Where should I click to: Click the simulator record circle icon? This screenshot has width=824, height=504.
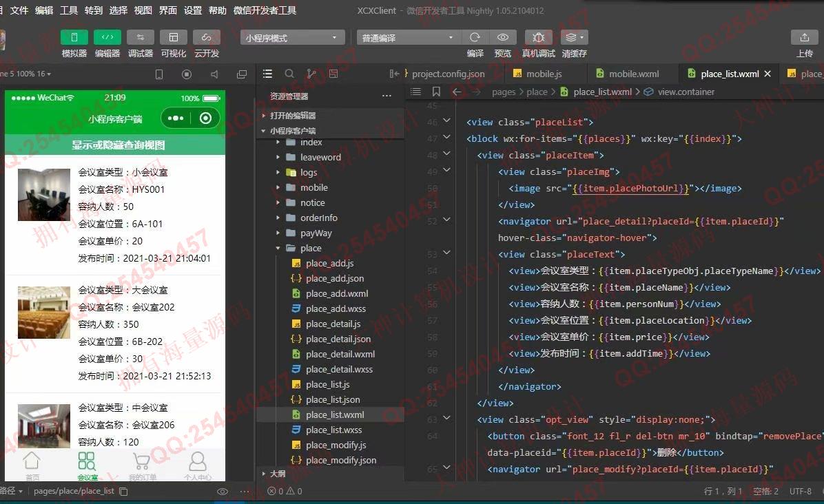[x=187, y=74]
